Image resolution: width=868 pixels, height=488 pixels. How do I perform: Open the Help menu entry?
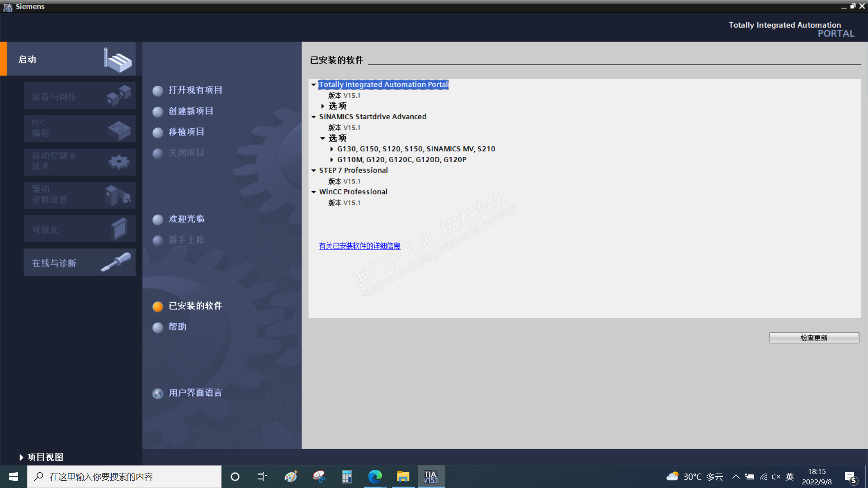[x=177, y=327]
